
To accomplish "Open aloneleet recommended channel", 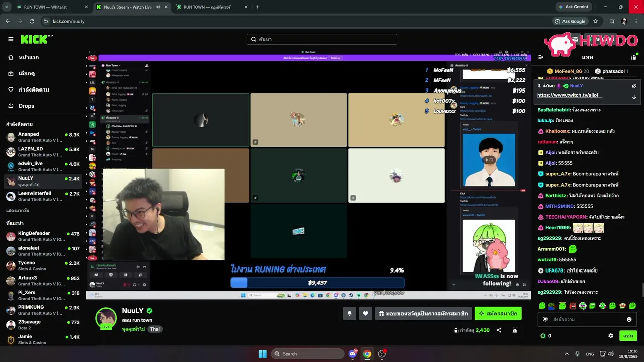I will coord(43,251).
